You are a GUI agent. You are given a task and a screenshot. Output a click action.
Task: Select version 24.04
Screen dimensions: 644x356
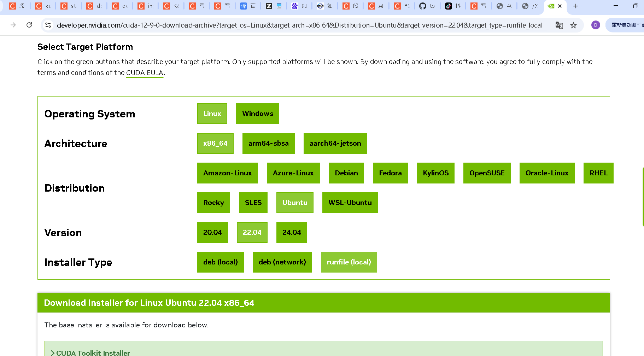(292, 232)
